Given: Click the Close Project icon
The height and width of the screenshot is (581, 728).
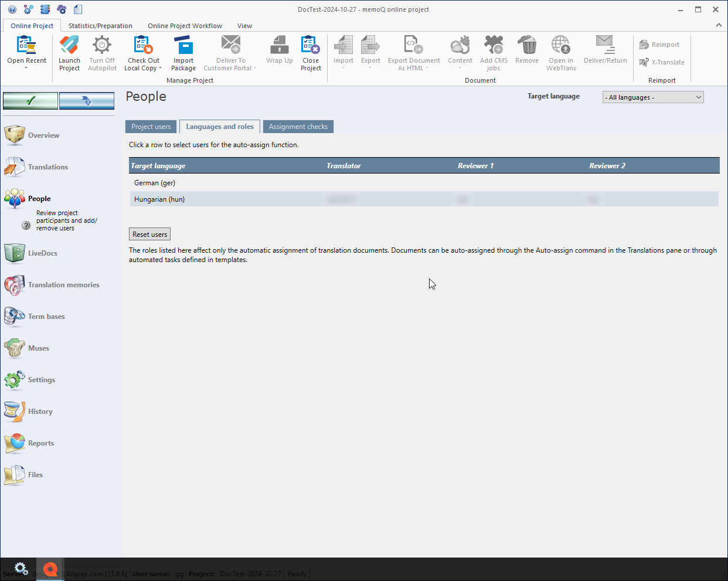Looking at the screenshot, I should coord(311,46).
